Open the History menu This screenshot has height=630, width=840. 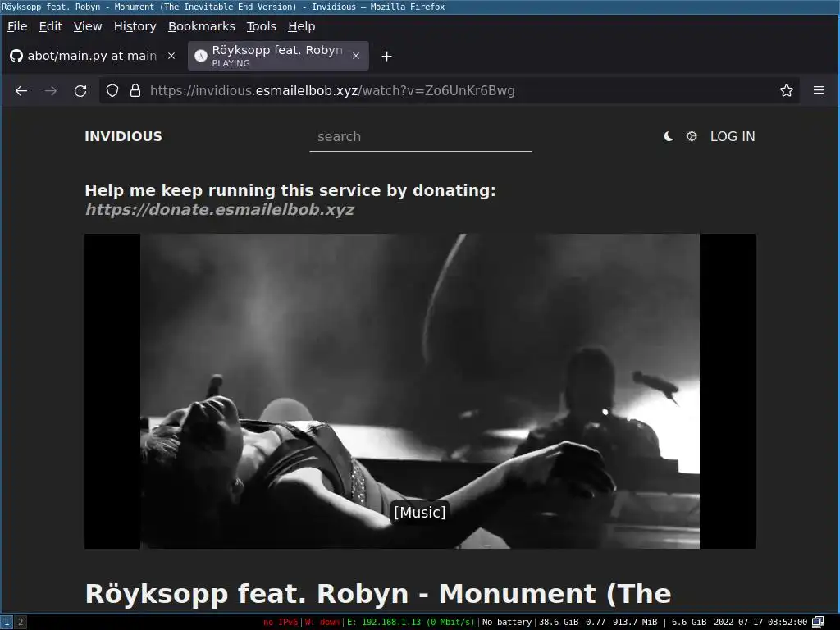(135, 26)
